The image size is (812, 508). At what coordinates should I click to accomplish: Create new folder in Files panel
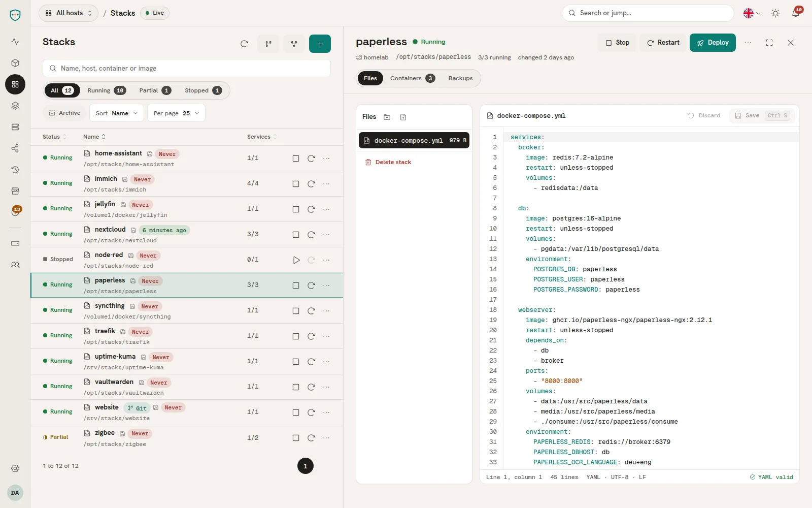click(x=387, y=117)
